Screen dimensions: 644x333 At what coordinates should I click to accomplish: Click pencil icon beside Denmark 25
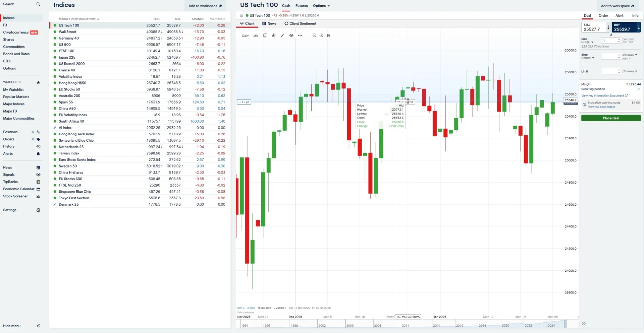(x=55, y=204)
